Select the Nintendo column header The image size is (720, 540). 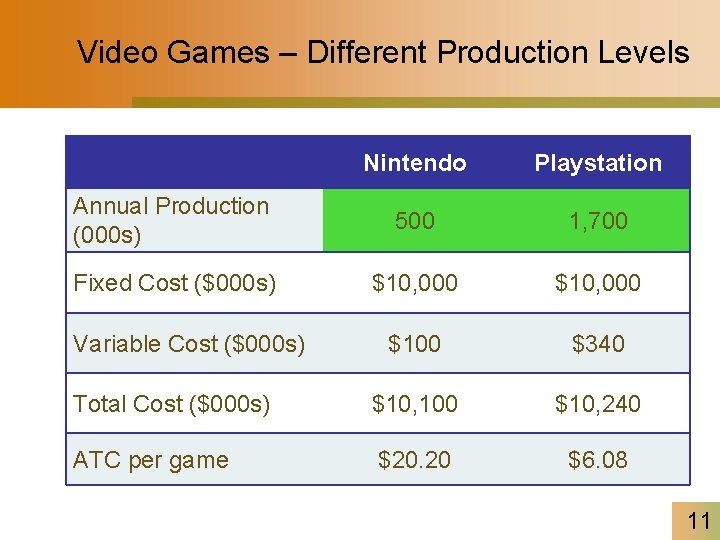[415, 163]
